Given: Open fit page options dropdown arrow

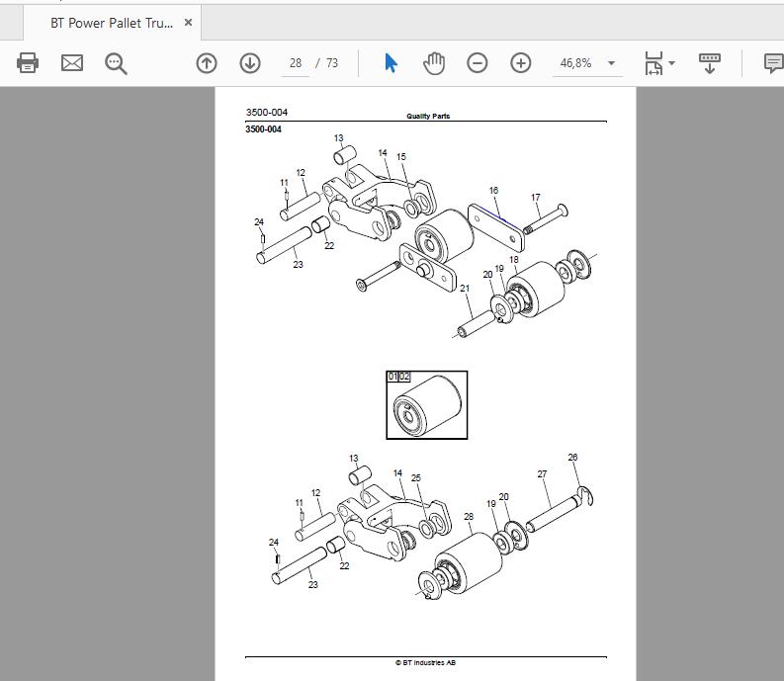Looking at the screenshot, I should tap(672, 63).
